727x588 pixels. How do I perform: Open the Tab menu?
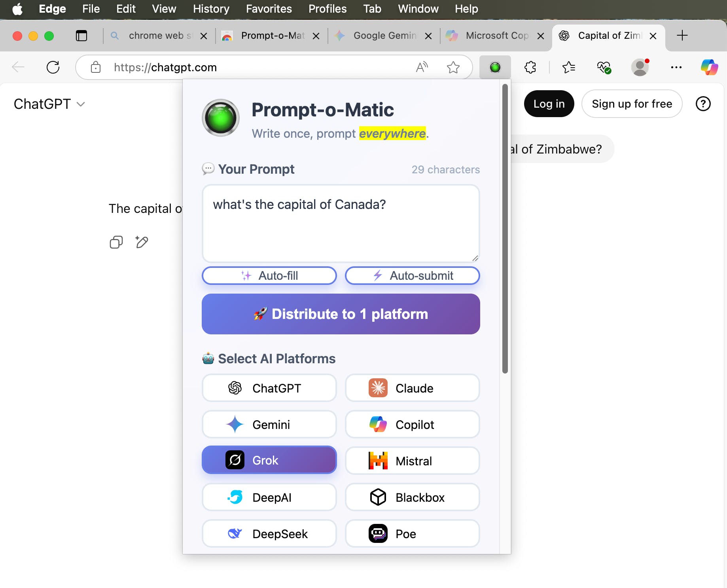click(372, 9)
